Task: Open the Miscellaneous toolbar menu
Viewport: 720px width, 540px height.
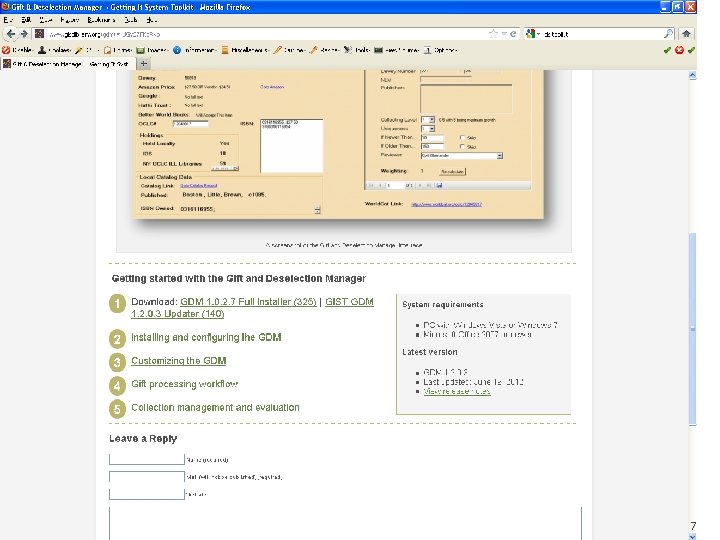Action: click(x=245, y=50)
